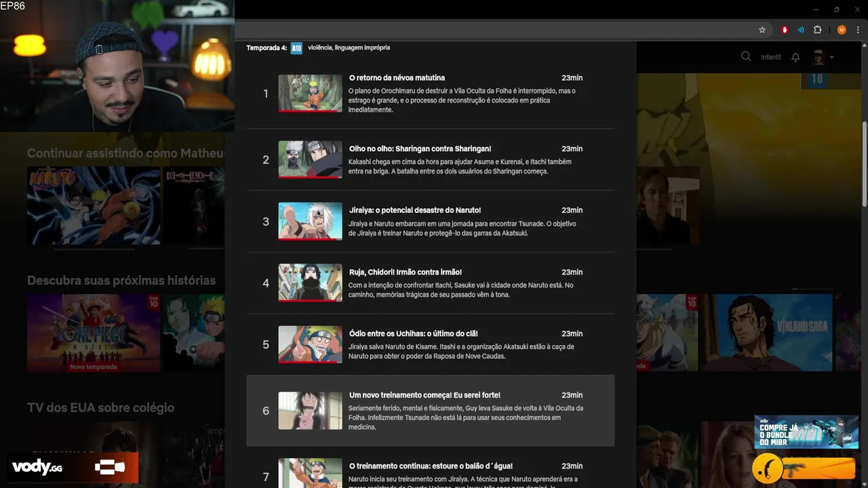Open the Death Note card in Continuar assistindo
Viewport: 868px width, 488px height.
pyautogui.click(x=194, y=205)
